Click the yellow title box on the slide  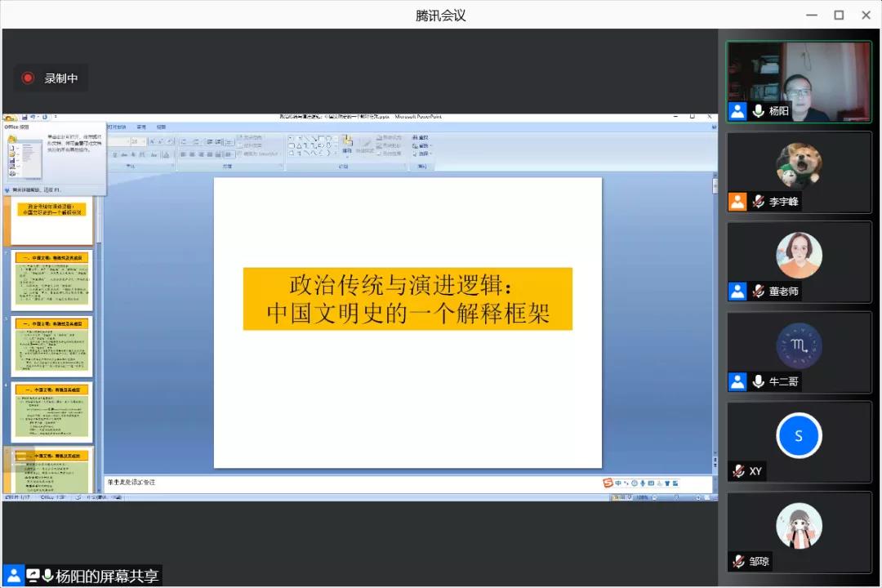click(x=408, y=299)
